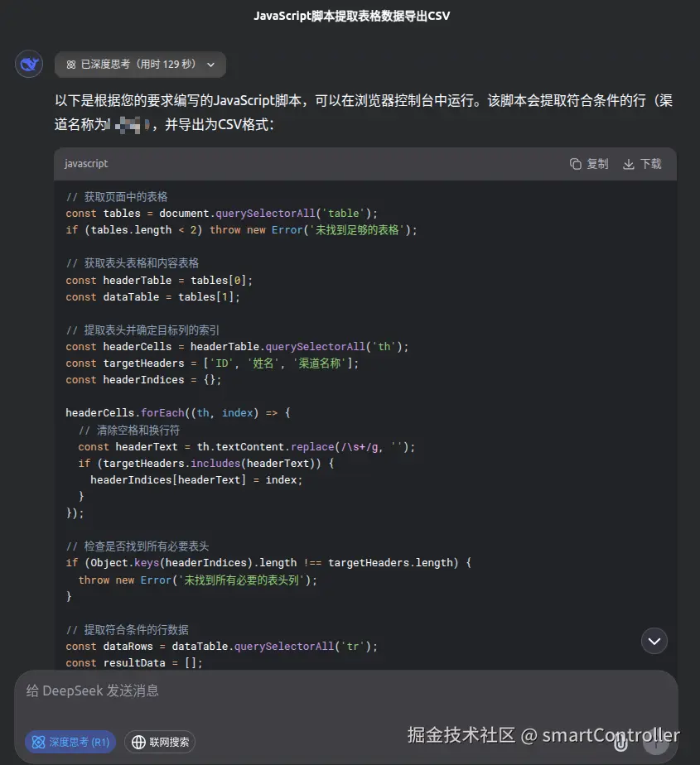700x765 pixels.
Task: Jump to bottom with round down-arrow button
Action: (654, 641)
